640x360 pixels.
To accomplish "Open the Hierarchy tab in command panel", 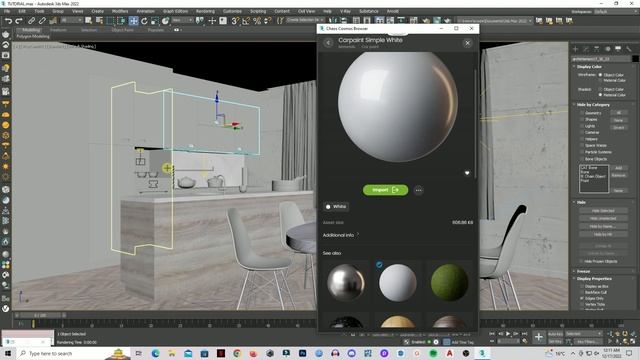I will click(597, 49).
